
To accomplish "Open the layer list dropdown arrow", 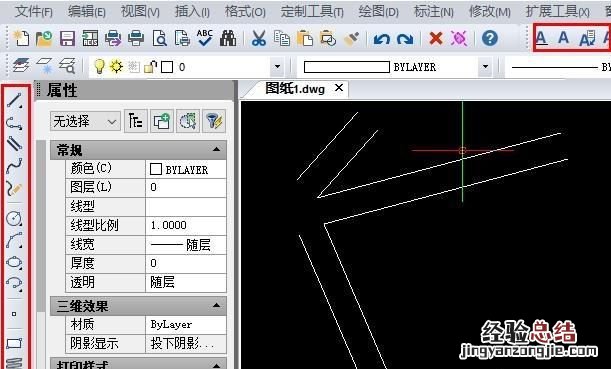I will pyautogui.click(x=277, y=67).
